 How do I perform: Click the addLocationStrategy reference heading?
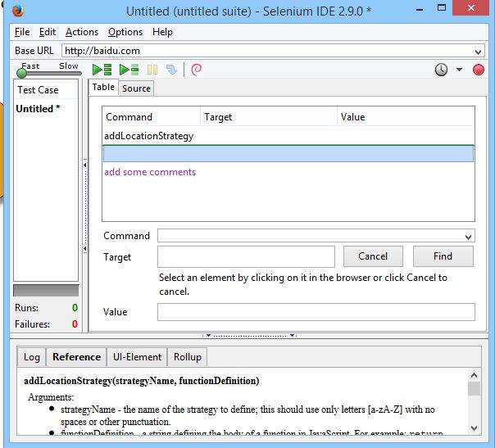(142, 381)
